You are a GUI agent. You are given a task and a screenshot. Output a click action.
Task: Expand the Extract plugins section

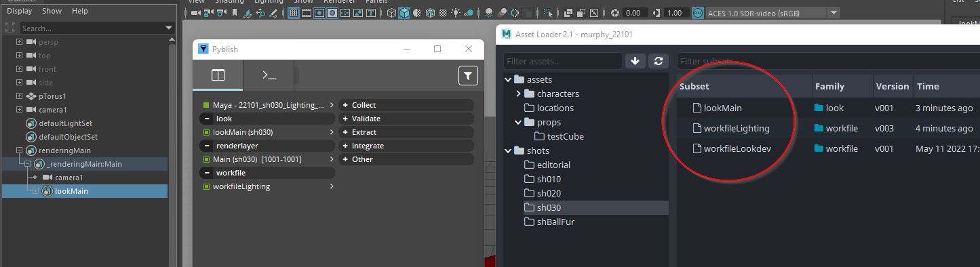(x=345, y=132)
